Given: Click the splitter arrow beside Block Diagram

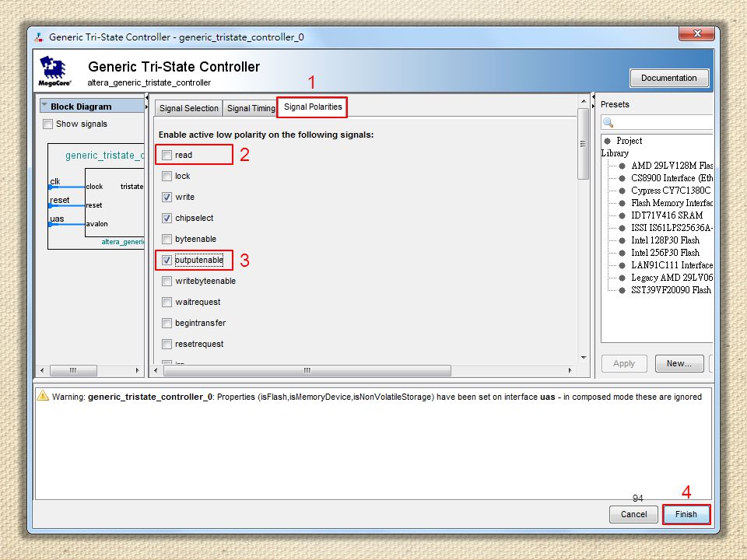Looking at the screenshot, I should (x=146, y=102).
